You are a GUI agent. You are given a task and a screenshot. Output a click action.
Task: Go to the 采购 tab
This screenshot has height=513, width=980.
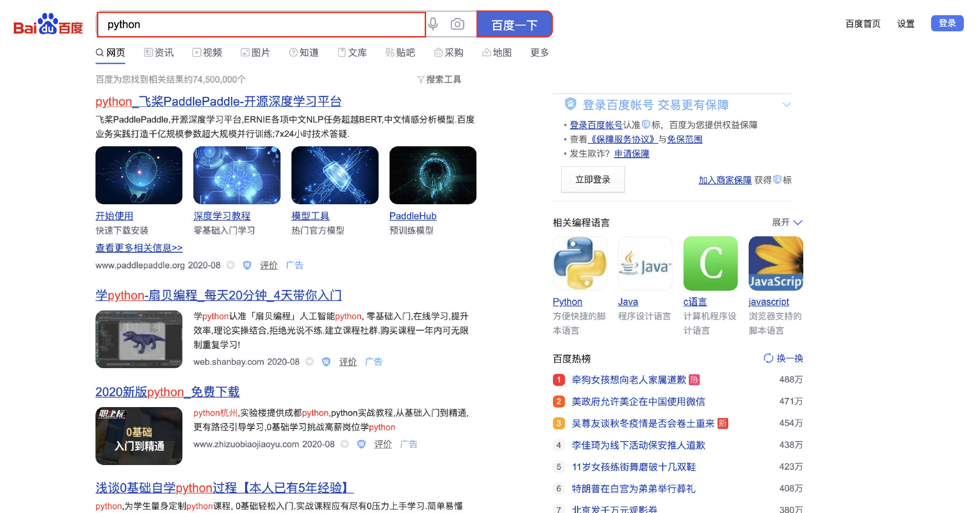(449, 53)
